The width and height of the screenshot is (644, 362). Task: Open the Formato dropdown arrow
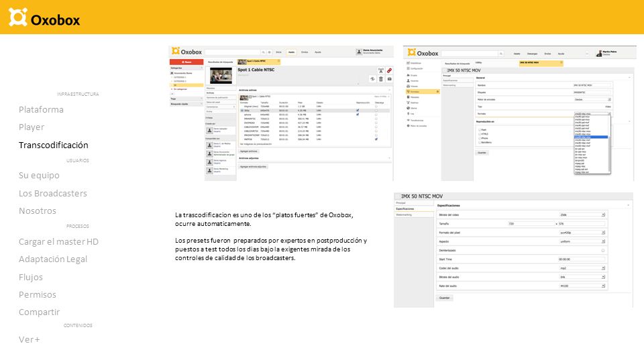tap(610, 114)
